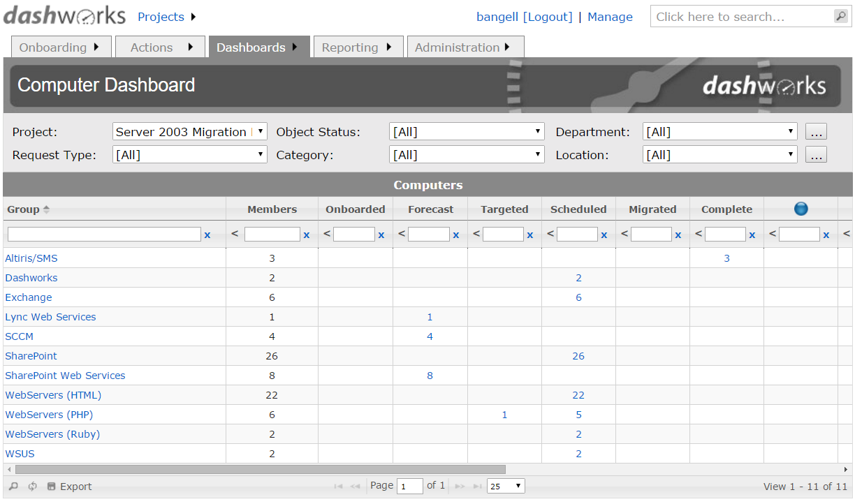Click the magnifier icon in the footer toolbar
This screenshot has width=855, height=504.
click(x=14, y=486)
